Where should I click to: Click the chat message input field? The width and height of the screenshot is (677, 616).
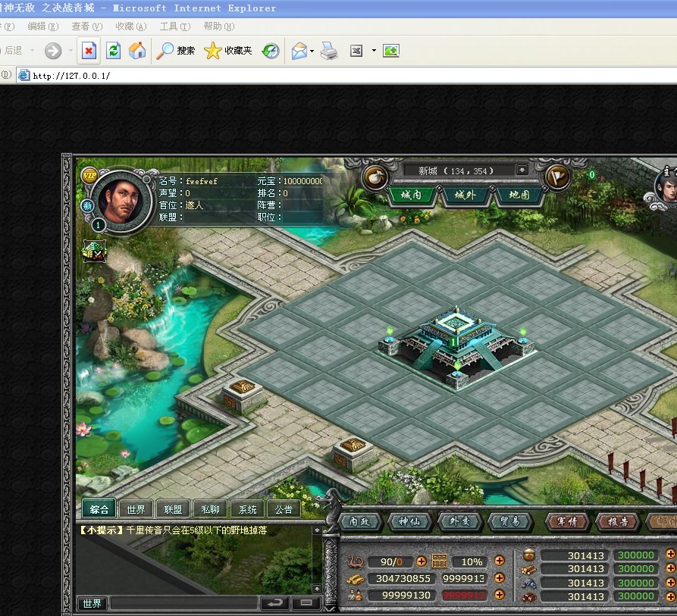tap(183, 604)
